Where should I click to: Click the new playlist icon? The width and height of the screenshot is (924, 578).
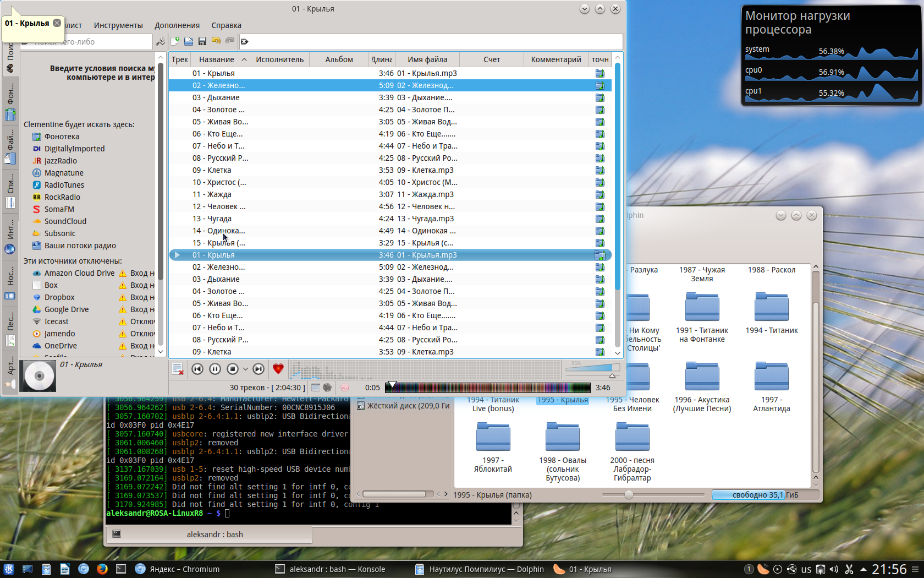point(175,41)
